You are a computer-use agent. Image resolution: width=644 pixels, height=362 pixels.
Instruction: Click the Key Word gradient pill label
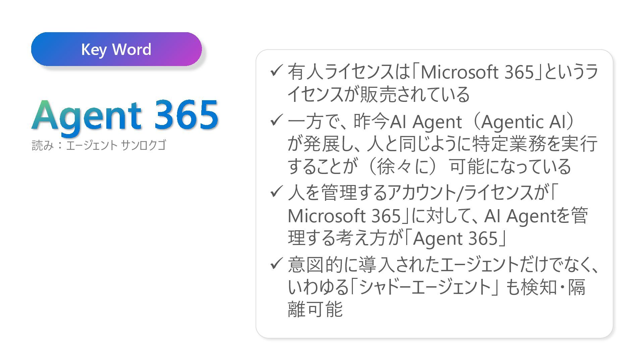116,49
